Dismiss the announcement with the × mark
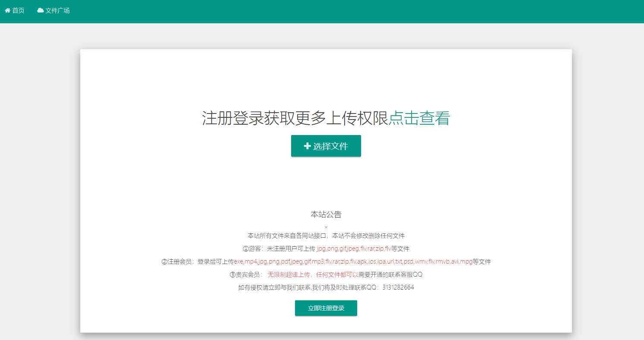The width and height of the screenshot is (644, 340). (x=326, y=227)
